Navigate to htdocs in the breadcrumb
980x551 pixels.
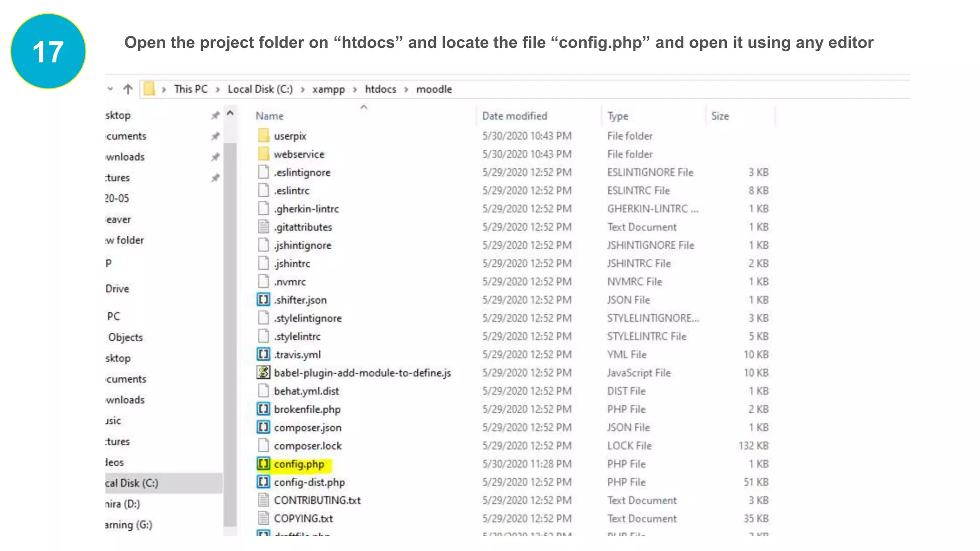click(381, 89)
